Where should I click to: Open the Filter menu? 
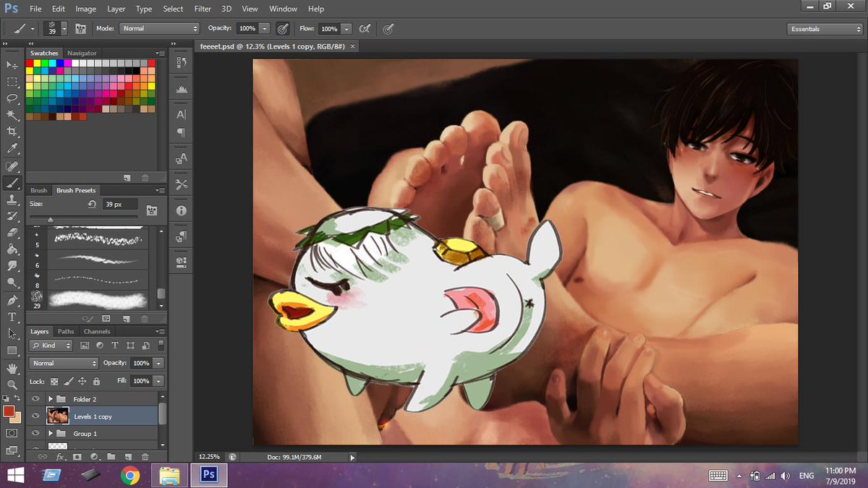point(203,9)
